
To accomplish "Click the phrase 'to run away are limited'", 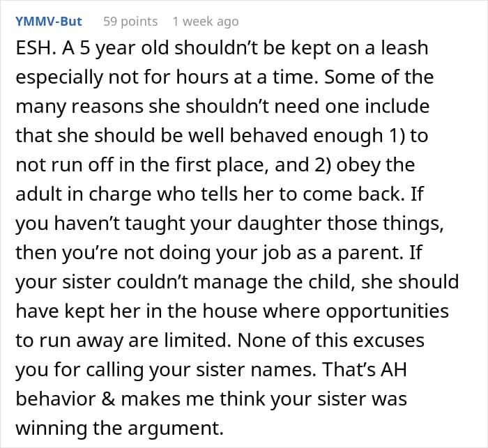I will 121,341.
